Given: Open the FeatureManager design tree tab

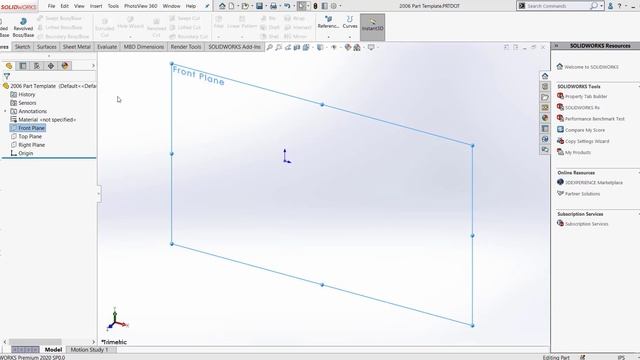Looking at the screenshot, I should [9, 66].
